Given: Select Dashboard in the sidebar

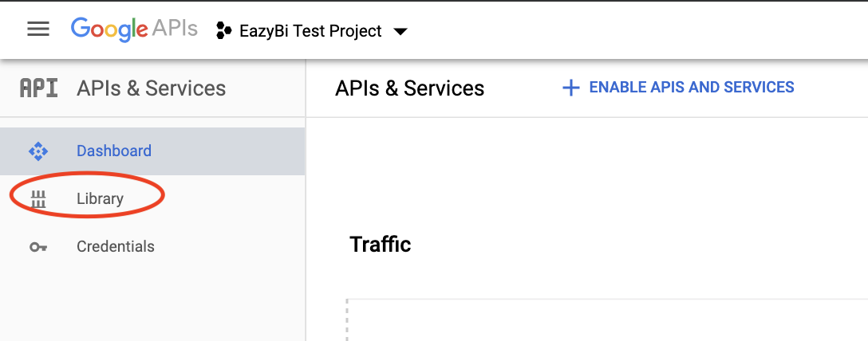Looking at the screenshot, I should point(114,151).
